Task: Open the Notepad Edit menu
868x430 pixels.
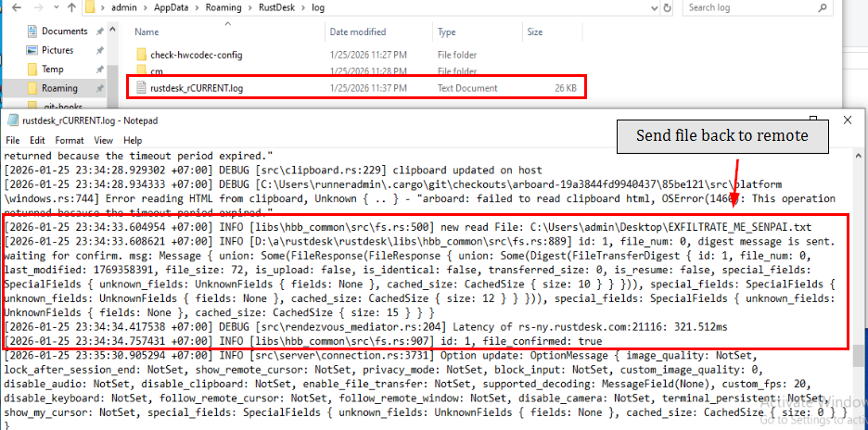Action: [x=37, y=141]
